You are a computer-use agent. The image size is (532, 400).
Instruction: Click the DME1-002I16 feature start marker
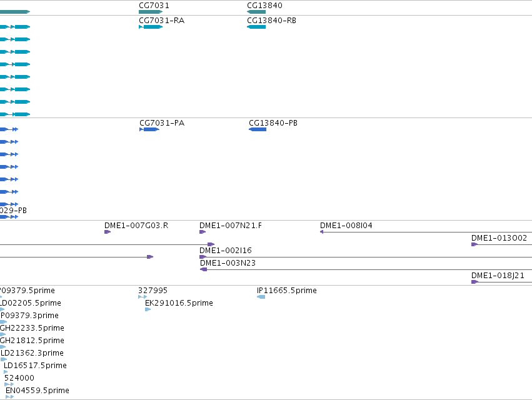coord(203,257)
